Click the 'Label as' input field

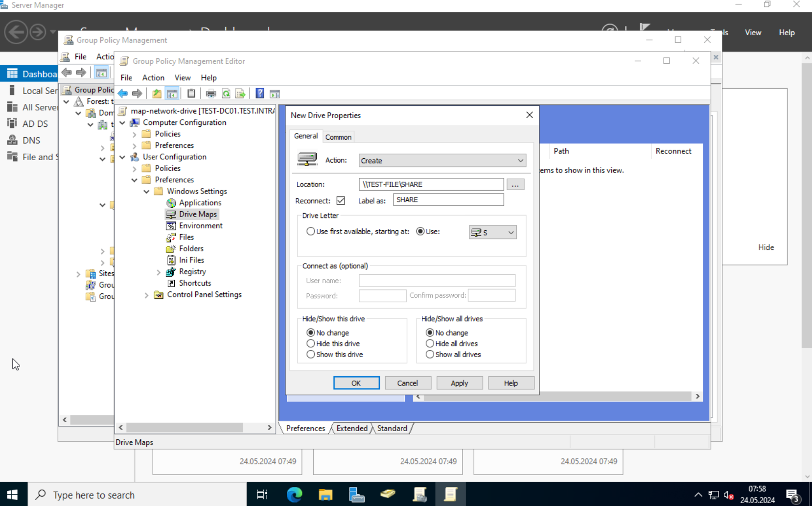pyautogui.click(x=448, y=200)
